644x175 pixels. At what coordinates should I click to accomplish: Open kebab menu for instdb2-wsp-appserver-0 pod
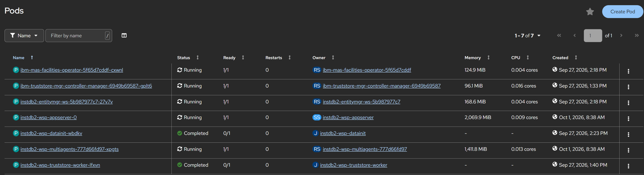(x=628, y=119)
